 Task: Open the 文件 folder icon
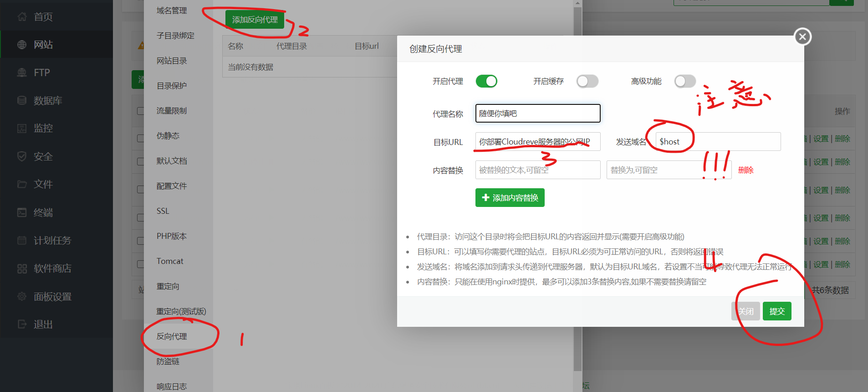[22, 184]
